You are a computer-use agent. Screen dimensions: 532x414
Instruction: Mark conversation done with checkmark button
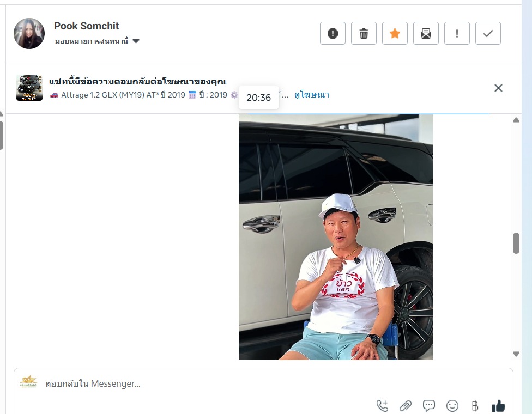[x=488, y=33]
